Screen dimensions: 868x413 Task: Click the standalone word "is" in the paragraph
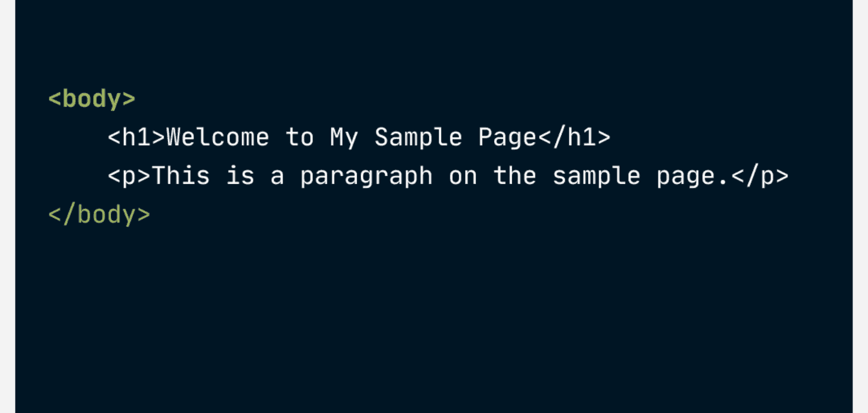(x=240, y=176)
